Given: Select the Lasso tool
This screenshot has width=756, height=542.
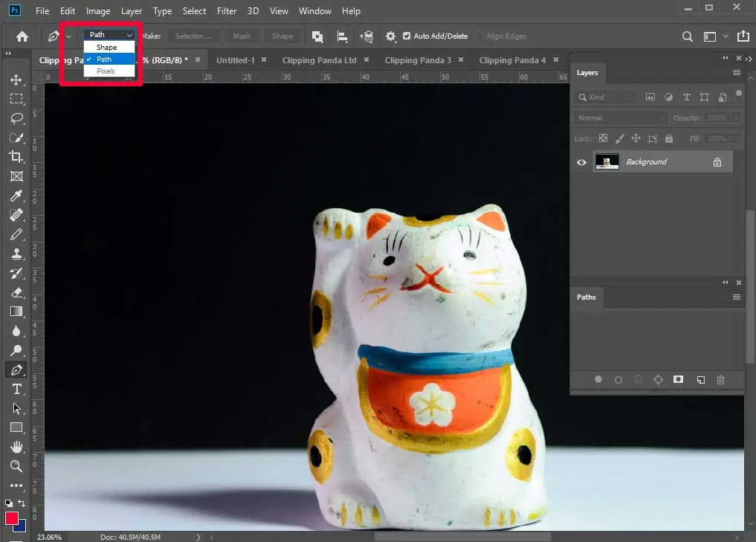Looking at the screenshot, I should pyautogui.click(x=16, y=118).
